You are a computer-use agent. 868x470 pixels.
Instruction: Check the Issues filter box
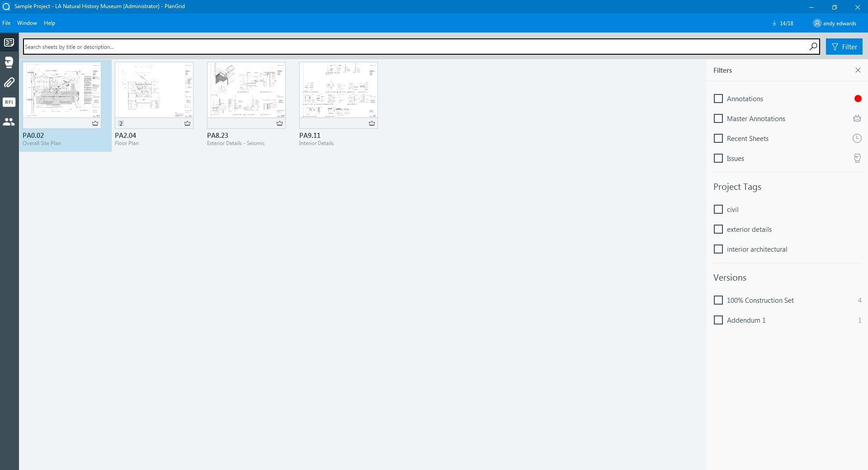[x=718, y=158]
